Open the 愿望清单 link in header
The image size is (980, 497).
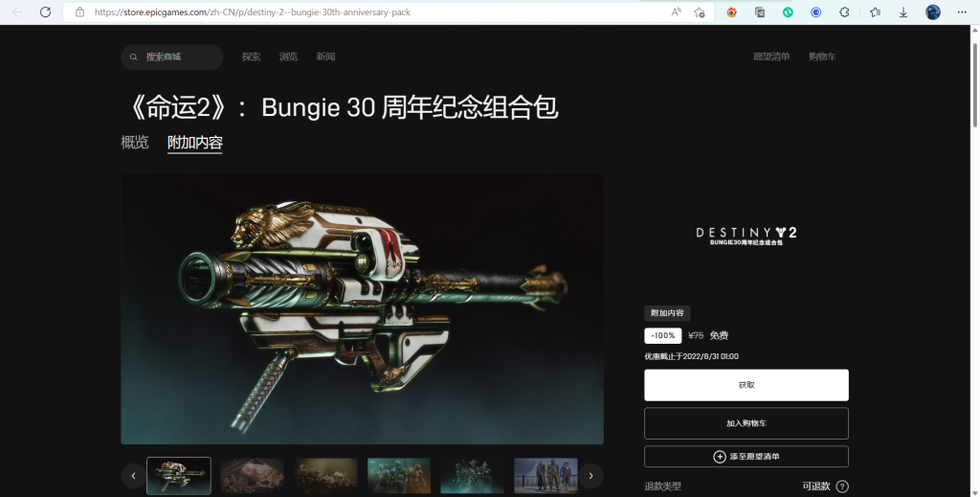771,56
